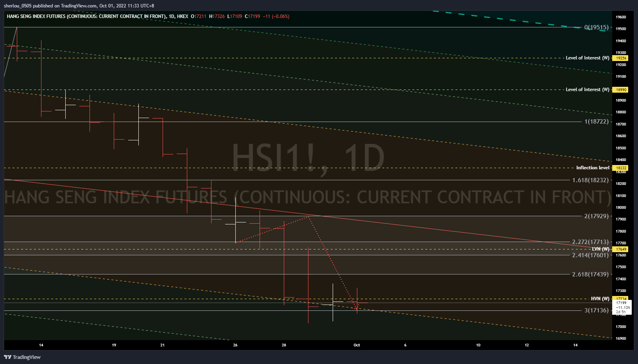The image size is (638, 364).
Task: Click 18000 on the price axis
Action: point(621,208)
